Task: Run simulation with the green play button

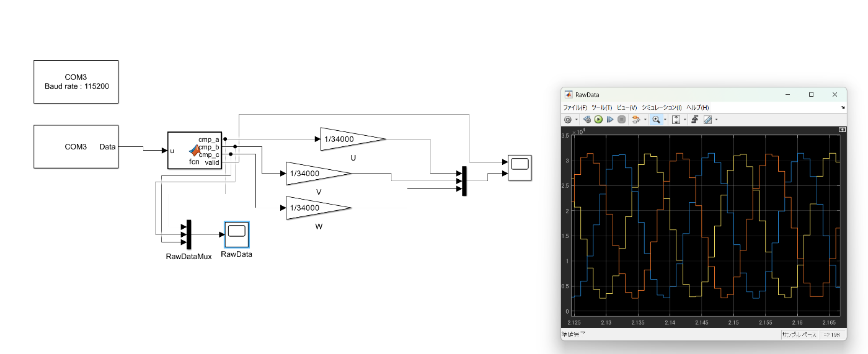Action: pyautogui.click(x=598, y=119)
